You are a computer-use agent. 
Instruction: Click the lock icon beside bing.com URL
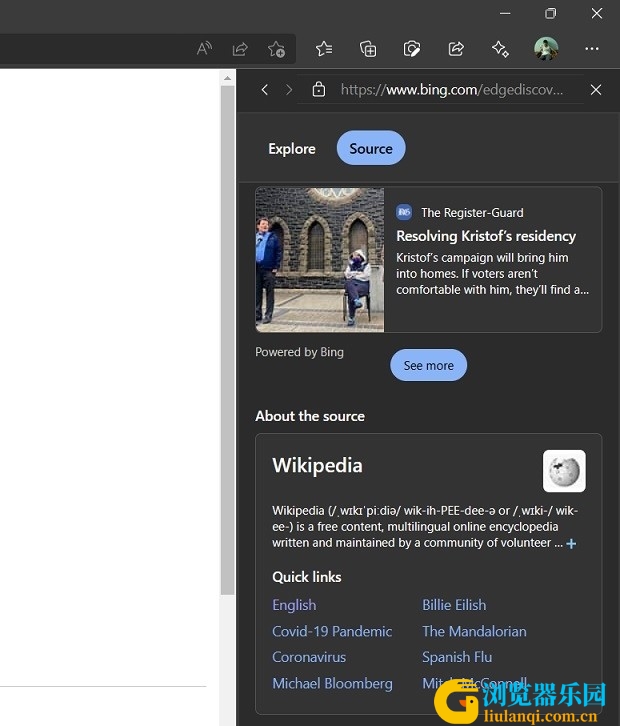click(x=319, y=89)
